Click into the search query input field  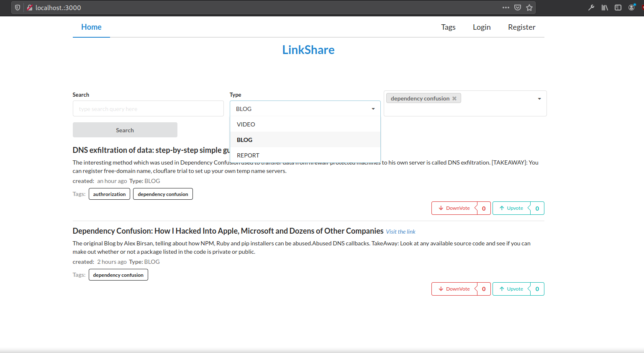point(148,108)
